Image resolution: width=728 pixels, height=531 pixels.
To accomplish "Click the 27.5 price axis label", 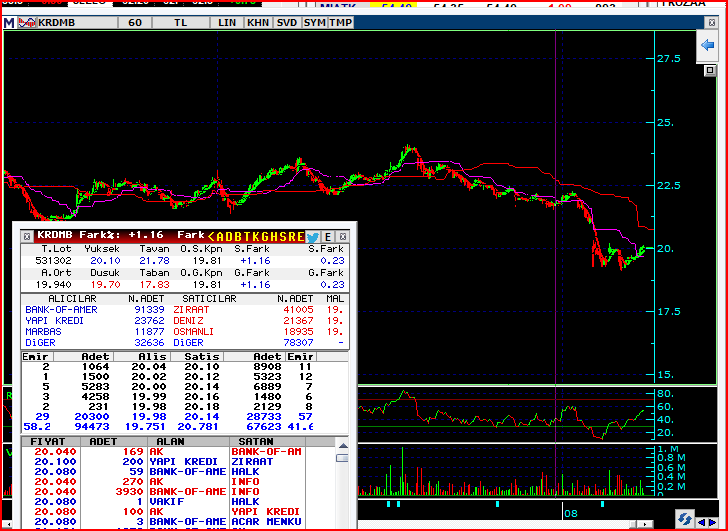I will 669,58.
